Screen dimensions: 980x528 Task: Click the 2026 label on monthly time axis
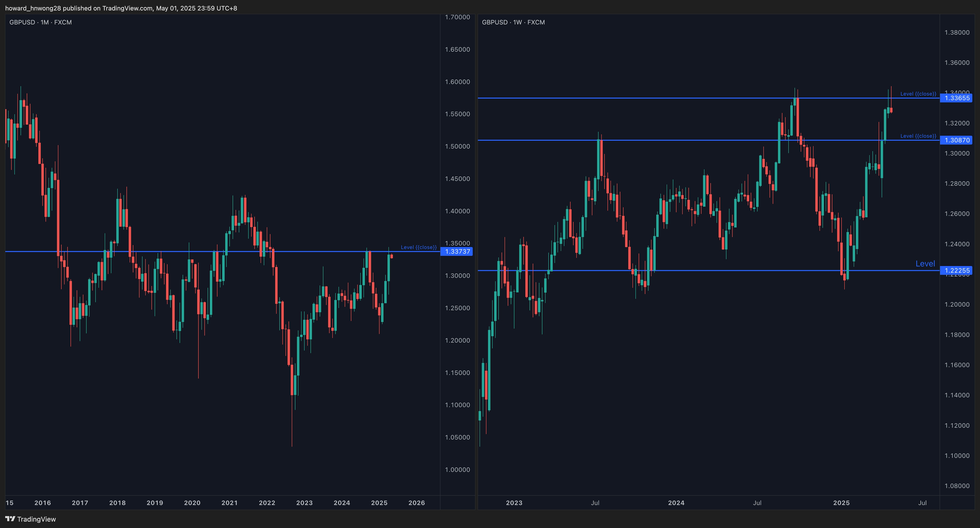[416, 502]
